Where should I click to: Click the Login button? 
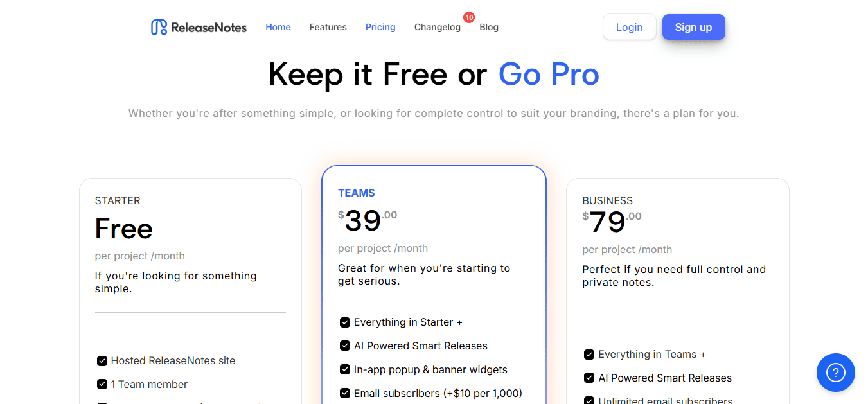(x=630, y=27)
